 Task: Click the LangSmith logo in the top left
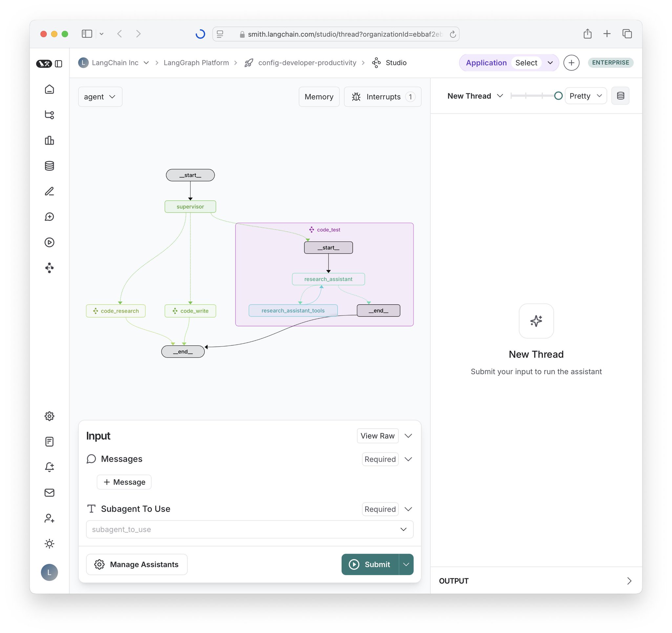coord(44,64)
